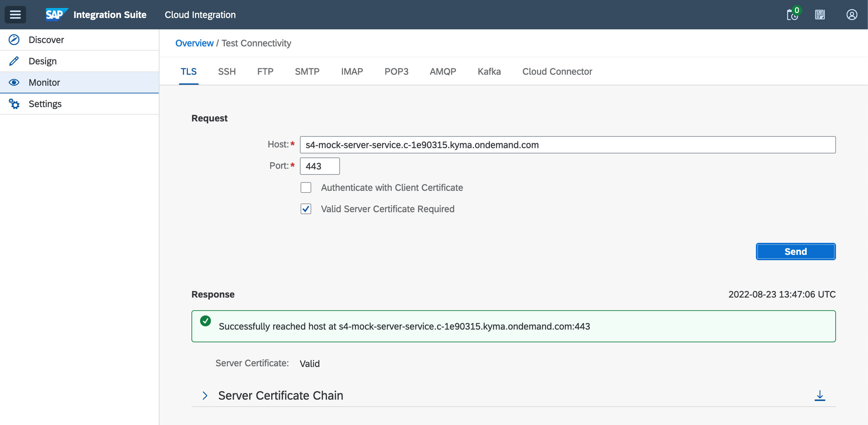The height and width of the screenshot is (425, 868).
Task: Click the Integration Suite title
Action: (110, 15)
